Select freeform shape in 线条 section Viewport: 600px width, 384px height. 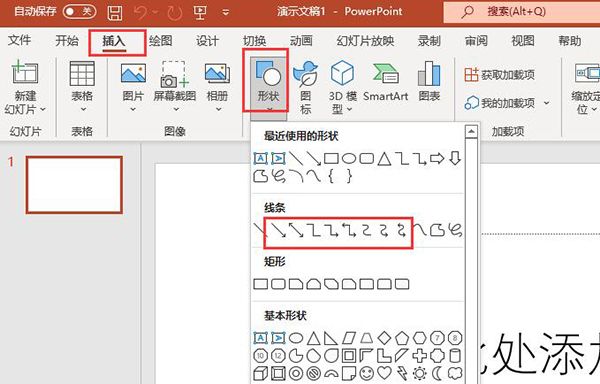click(437, 230)
